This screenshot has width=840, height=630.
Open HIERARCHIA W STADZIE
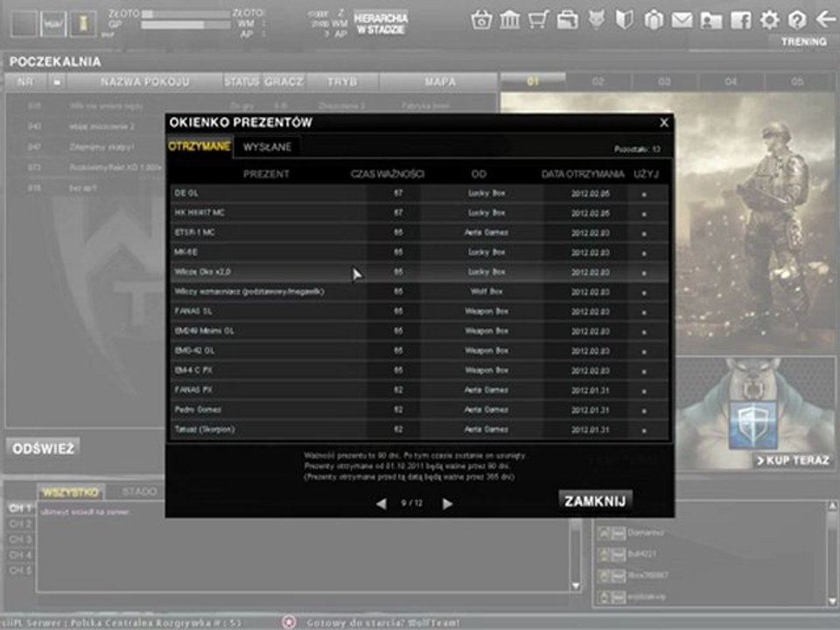[x=381, y=24]
